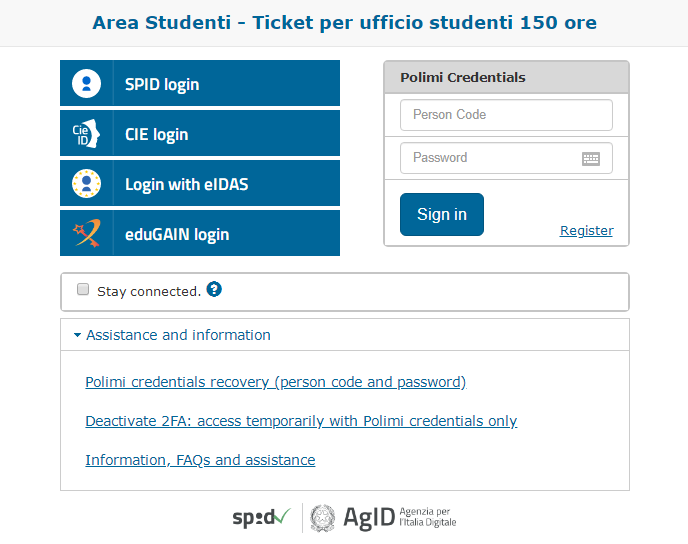
Task: Click the Sign in button
Action: click(x=442, y=215)
